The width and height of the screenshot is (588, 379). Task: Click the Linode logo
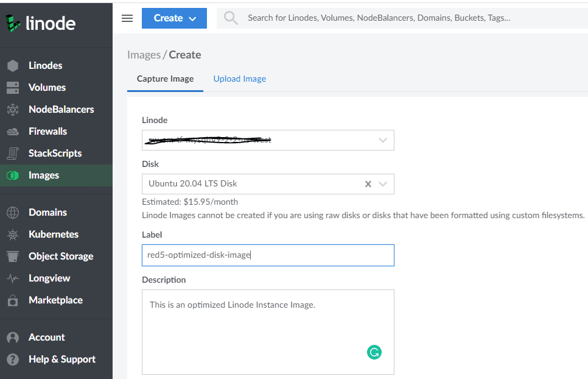41,23
